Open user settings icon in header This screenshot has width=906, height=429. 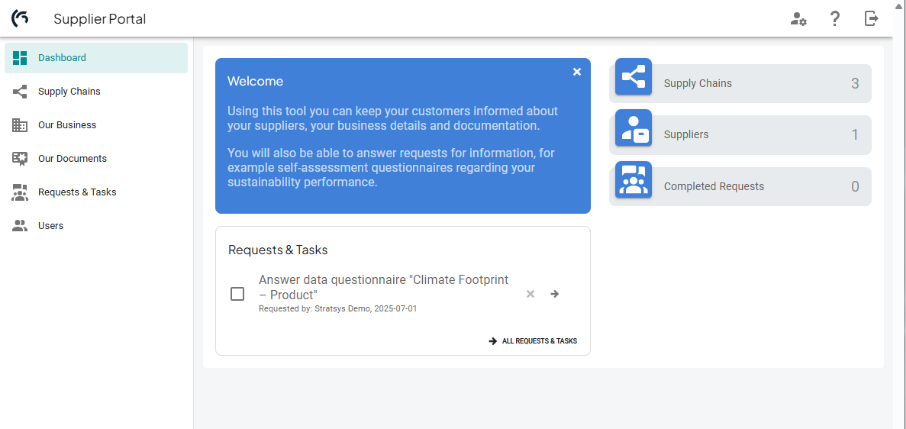(798, 18)
